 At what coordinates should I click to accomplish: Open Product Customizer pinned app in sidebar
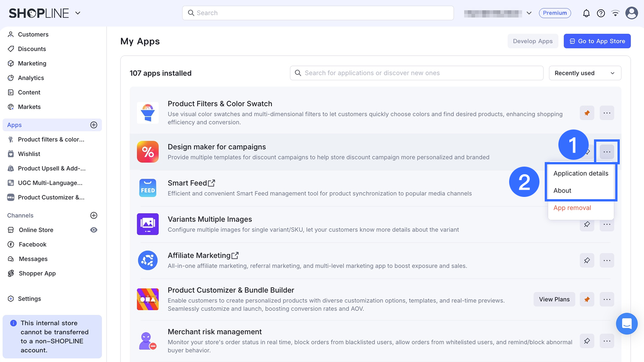click(x=52, y=197)
